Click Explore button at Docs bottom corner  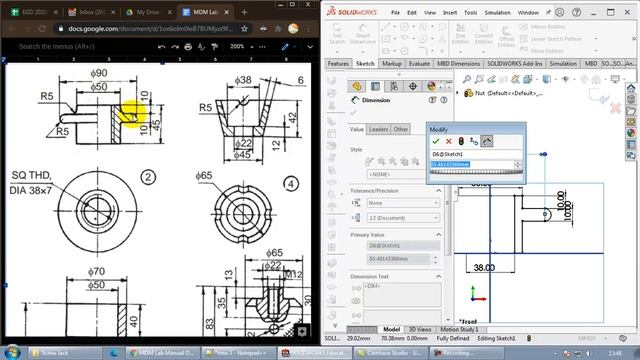click(x=302, y=331)
